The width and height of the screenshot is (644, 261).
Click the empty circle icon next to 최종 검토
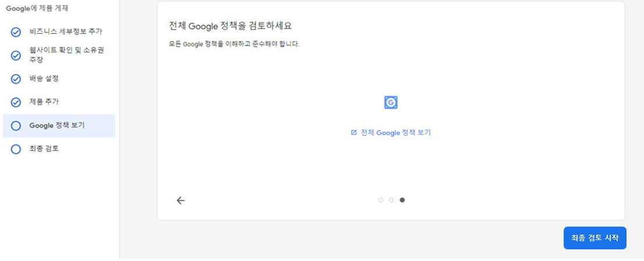pyautogui.click(x=16, y=149)
